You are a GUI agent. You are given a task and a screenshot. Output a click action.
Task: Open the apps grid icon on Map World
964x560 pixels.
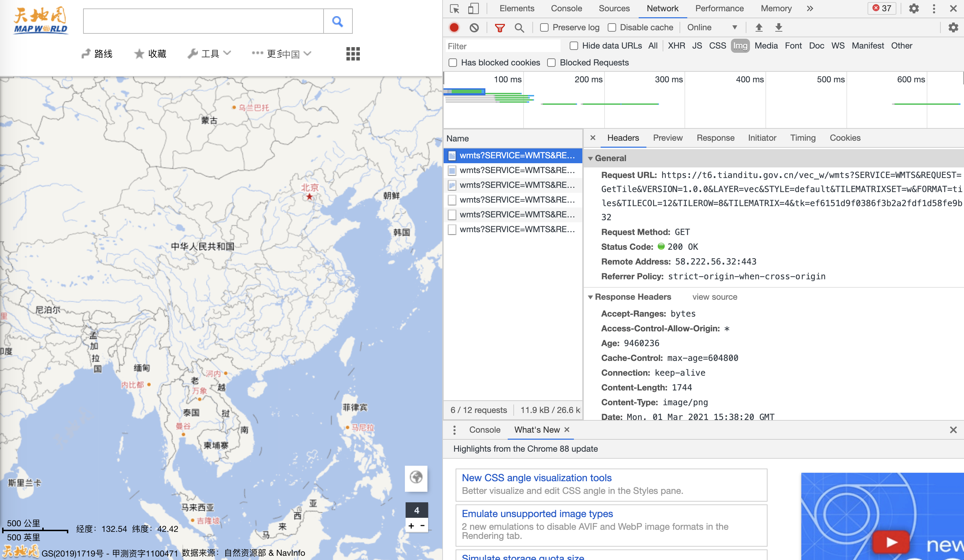click(352, 53)
